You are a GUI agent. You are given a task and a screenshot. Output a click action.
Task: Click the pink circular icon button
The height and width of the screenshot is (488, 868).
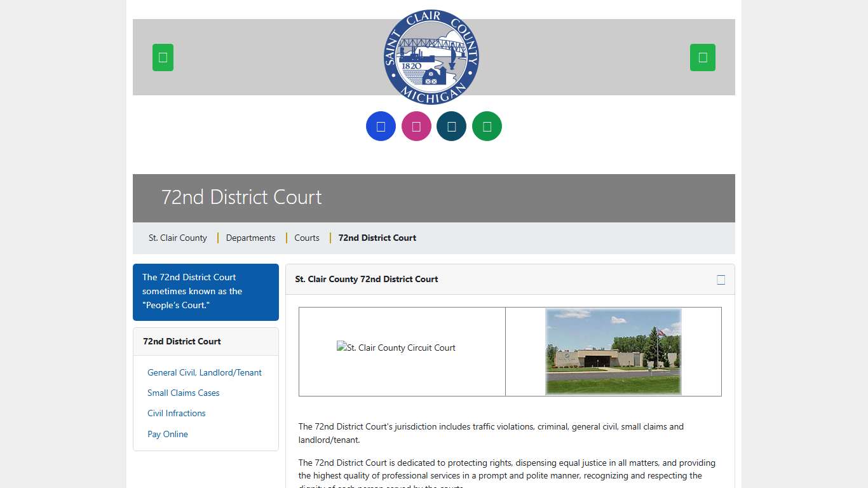416,126
